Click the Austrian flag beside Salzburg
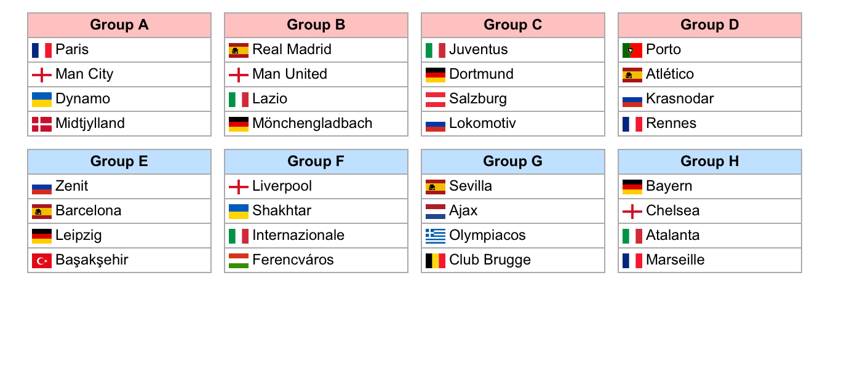The height and width of the screenshot is (366, 868). coord(436,100)
